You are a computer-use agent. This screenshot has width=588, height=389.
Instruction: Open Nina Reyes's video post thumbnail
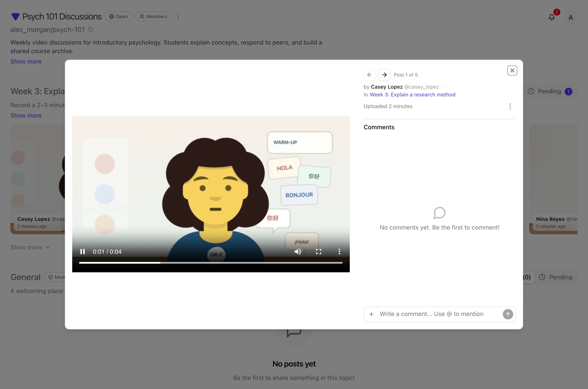pos(553,179)
